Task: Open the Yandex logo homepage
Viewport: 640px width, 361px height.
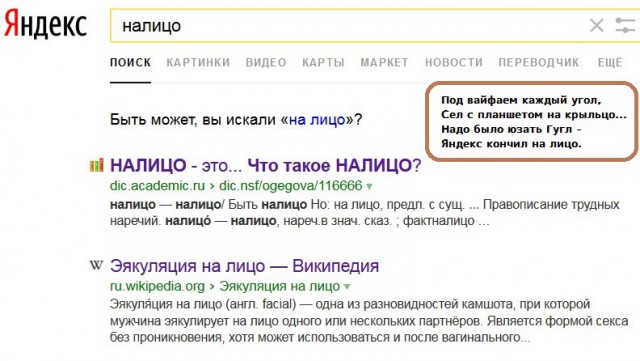Action: (x=45, y=25)
